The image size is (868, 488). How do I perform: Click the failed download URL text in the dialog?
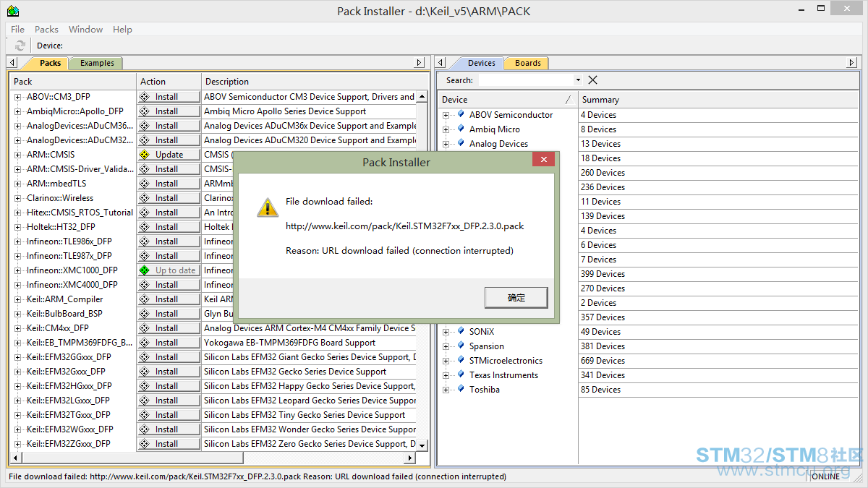[404, 226]
